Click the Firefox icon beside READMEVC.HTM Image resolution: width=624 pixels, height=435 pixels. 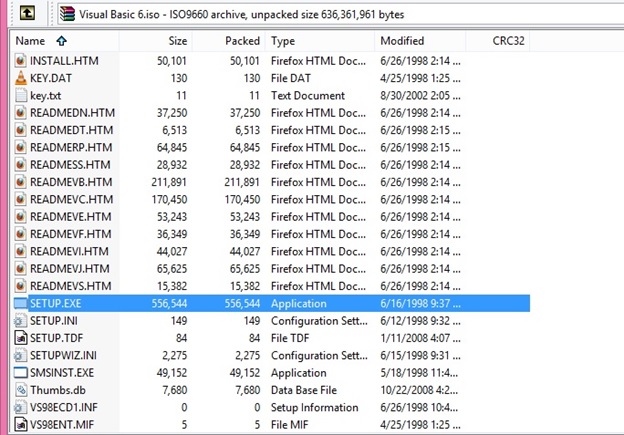[20, 199]
